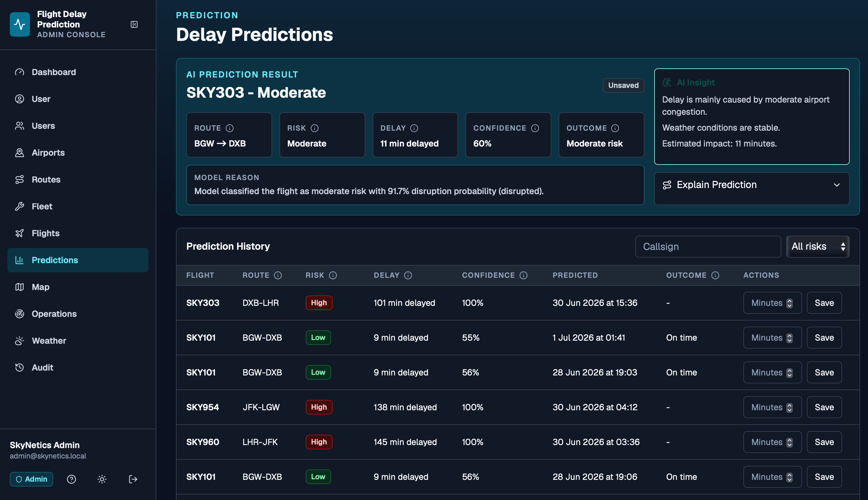Click the admin@skynetics.local email text
Screen dimensions: 868x500
click(48, 456)
